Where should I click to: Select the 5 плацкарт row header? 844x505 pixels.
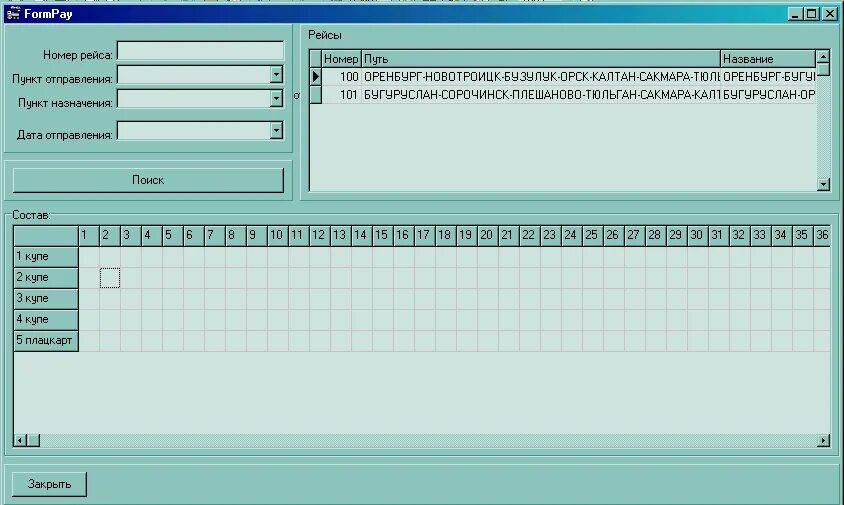click(46, 341)
